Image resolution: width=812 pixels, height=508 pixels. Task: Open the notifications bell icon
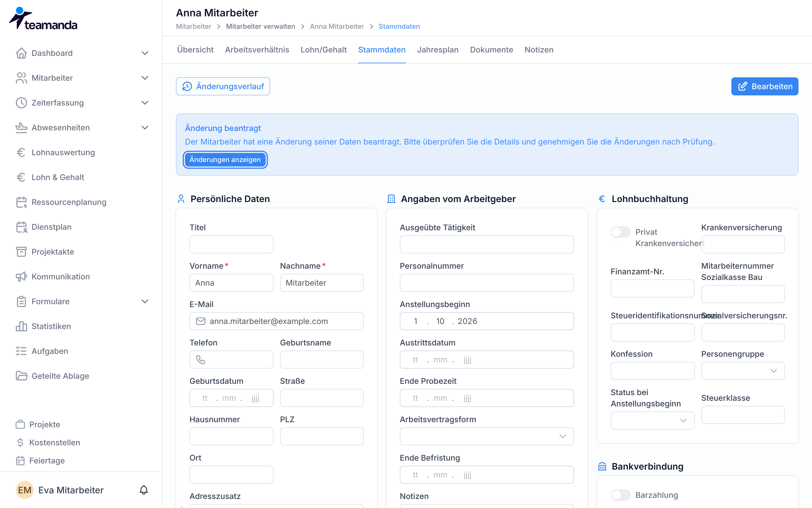[144, 490]
